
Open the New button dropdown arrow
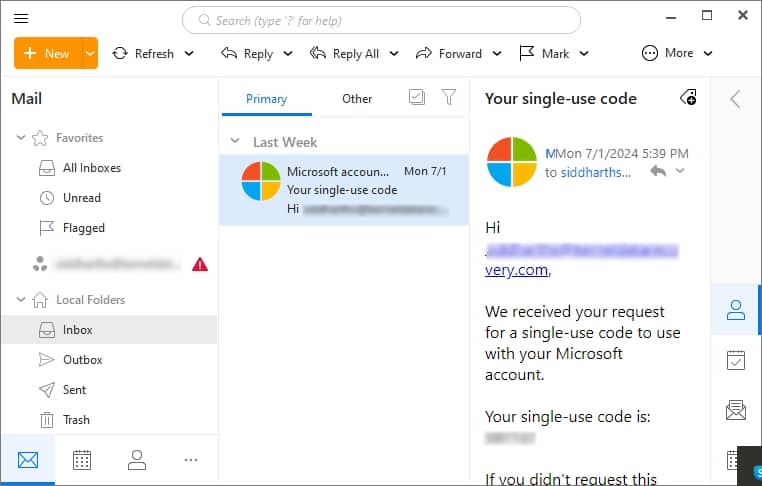click(x=90, y=53)
